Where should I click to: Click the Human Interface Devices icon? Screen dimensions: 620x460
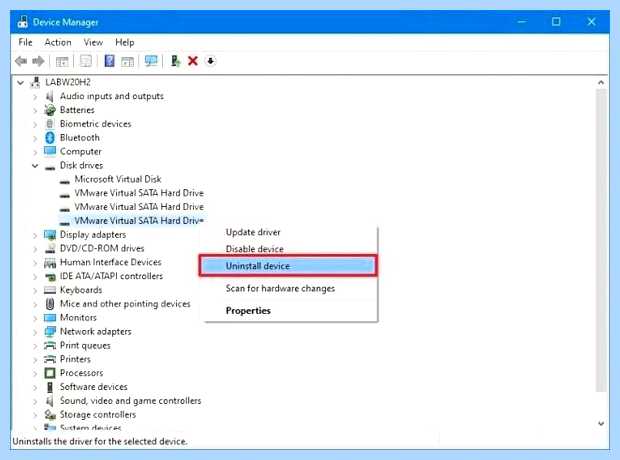click(50, 263)
